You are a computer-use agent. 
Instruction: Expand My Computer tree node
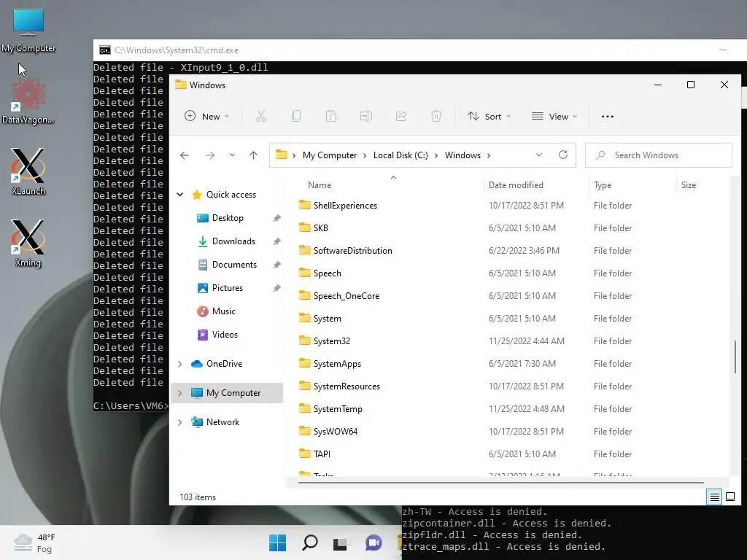[x=179, y=393]
